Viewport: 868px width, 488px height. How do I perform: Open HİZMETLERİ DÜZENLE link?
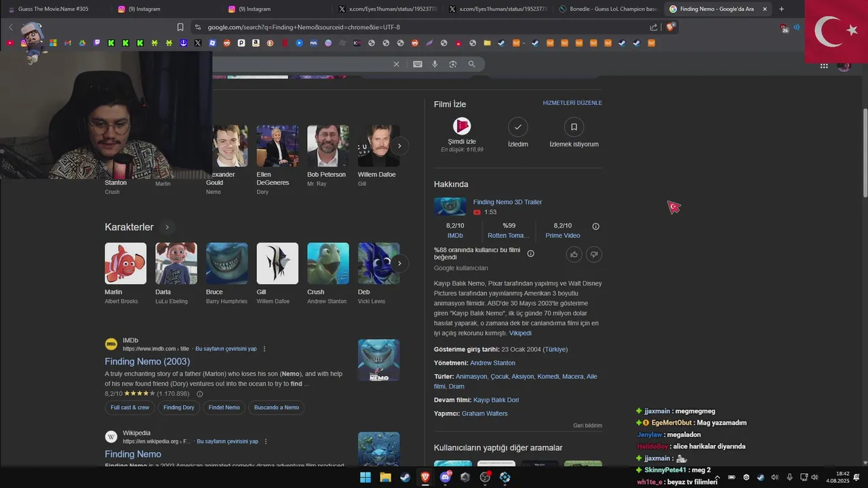[x=572, y=103]
